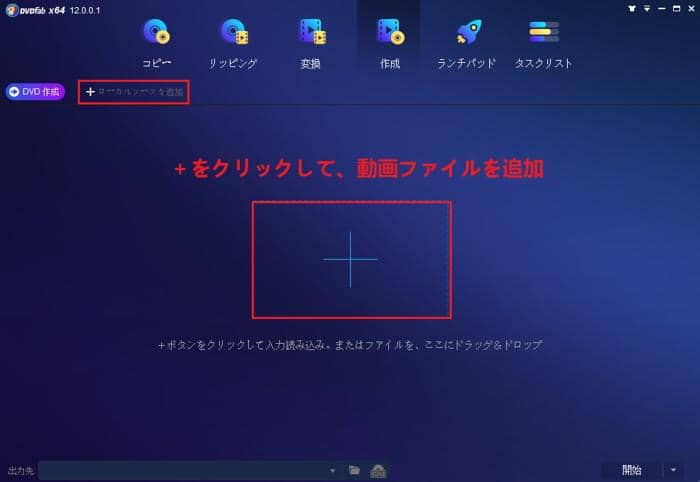Click the large plus to add files
Viewport: 700px width, 482px height.
click(351, 259)
